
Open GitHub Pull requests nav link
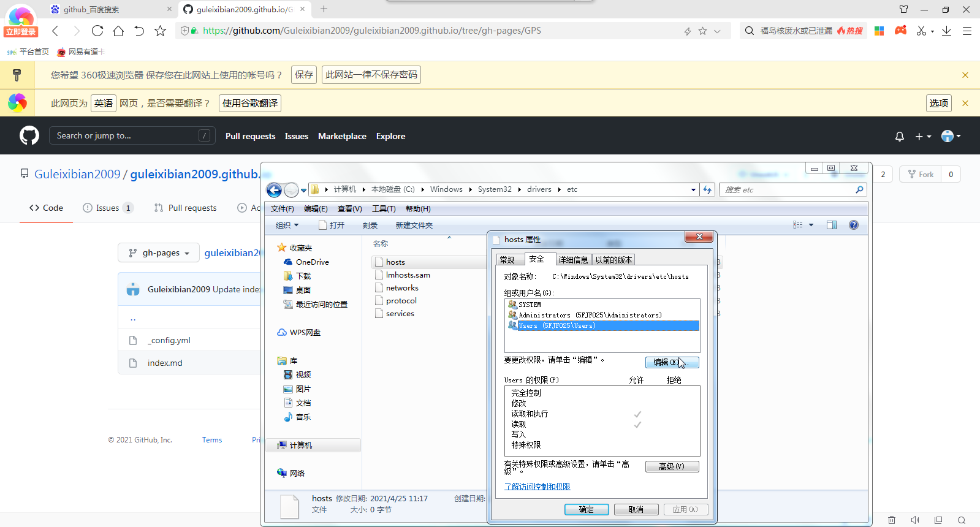point(250,136)
